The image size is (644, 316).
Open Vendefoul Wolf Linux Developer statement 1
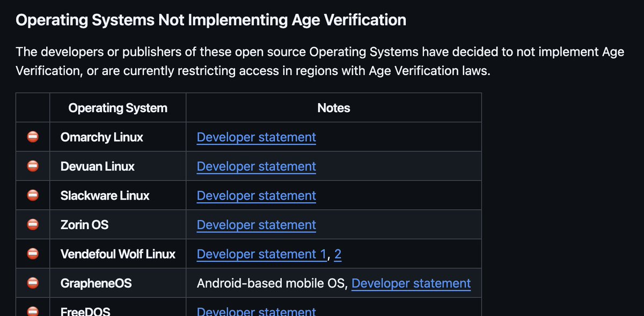261,254
